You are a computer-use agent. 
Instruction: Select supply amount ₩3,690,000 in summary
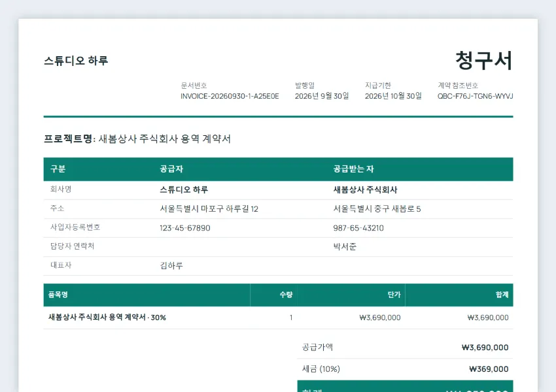(485, 348)
